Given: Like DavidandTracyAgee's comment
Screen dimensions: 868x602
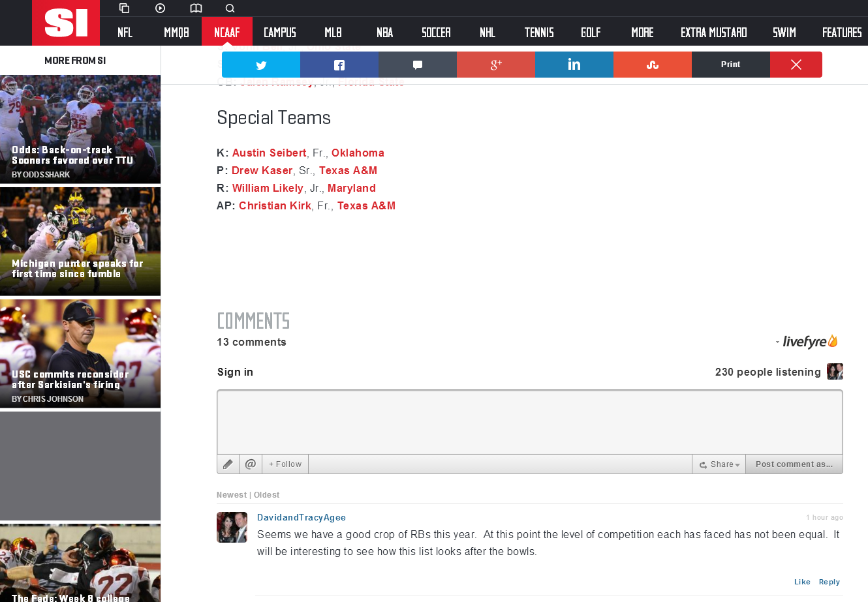Looking at the screenshot, I should 802,582.
